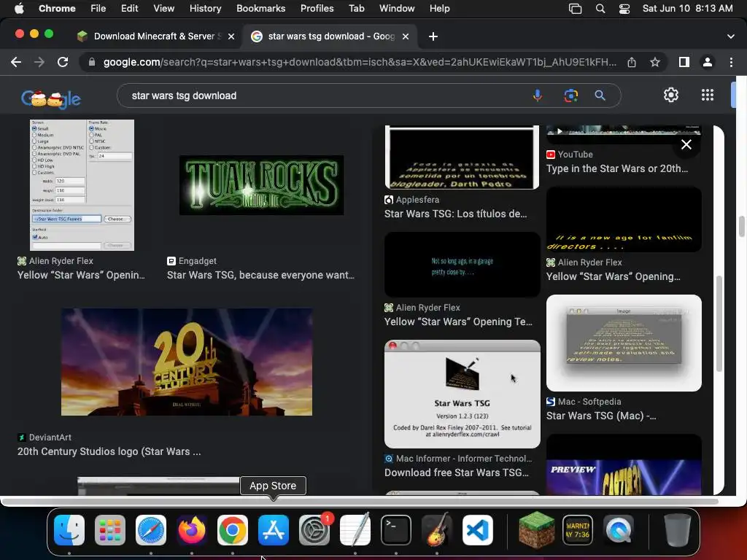Open the Bookmarks menu

260,9
